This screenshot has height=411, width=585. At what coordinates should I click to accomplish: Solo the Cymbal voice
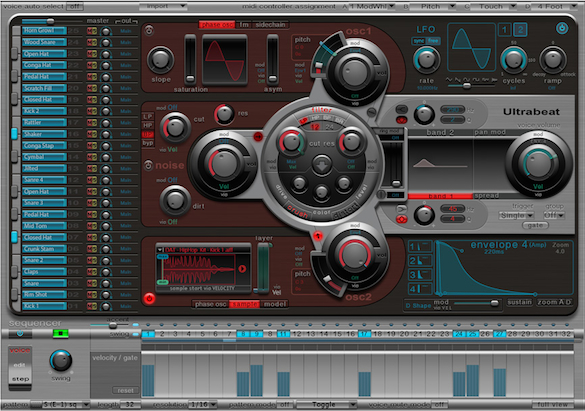point(94,157)
